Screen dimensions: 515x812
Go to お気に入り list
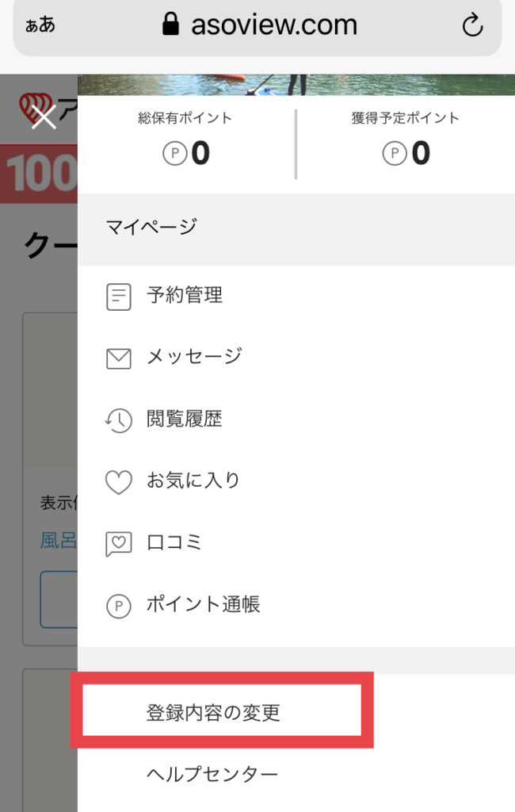coord(296,481)
